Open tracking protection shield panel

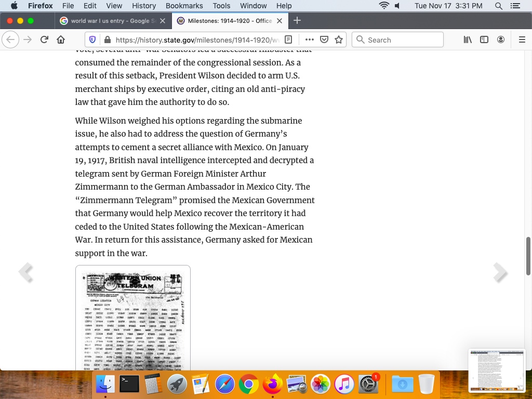pyautogui.click(x=92, y=40)
